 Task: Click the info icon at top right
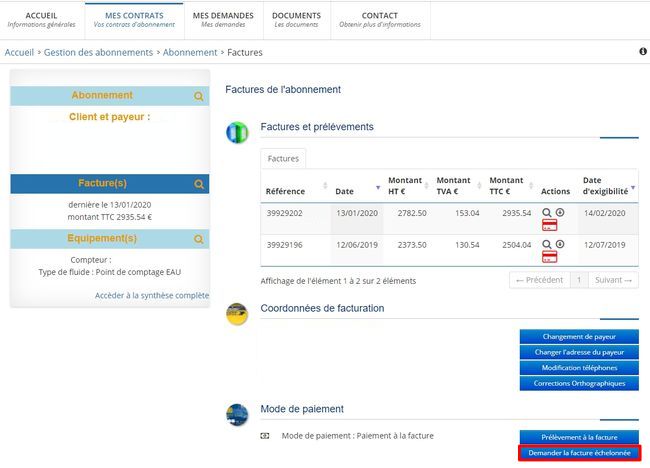point(642,51)
